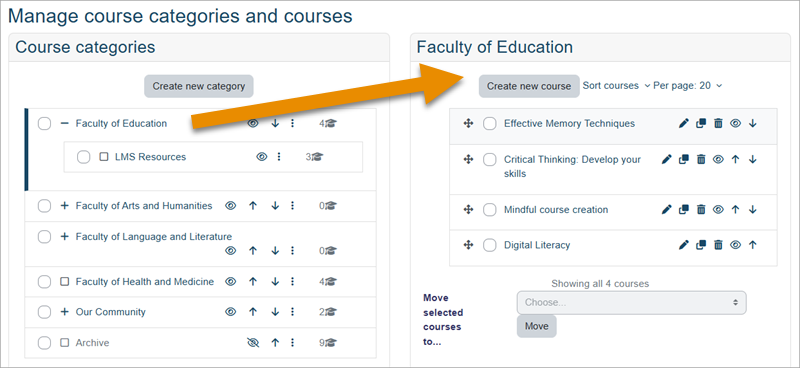Move Critical Thinking course down
Image resolution: width=800 pixels, height=368 pixels.
coord(753,159)
